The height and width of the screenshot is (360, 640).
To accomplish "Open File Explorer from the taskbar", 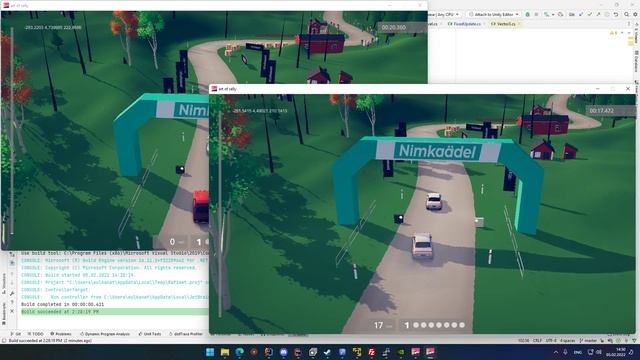I will 225,352.
